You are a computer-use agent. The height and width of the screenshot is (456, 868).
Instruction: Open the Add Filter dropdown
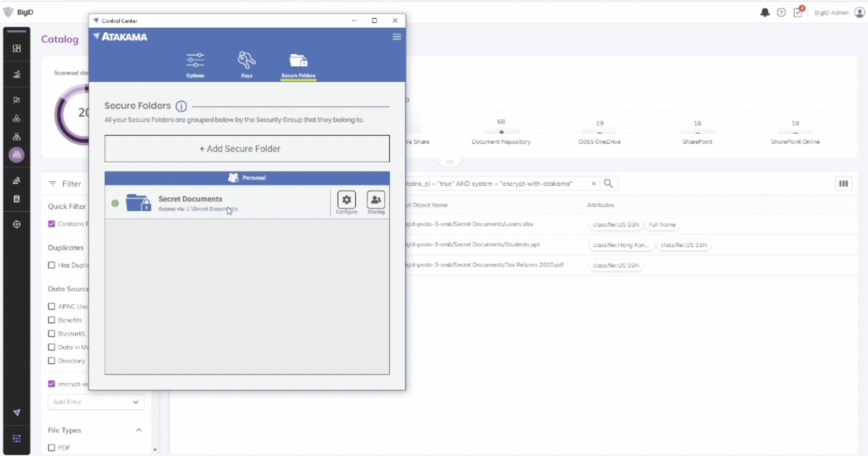point(96,402)
